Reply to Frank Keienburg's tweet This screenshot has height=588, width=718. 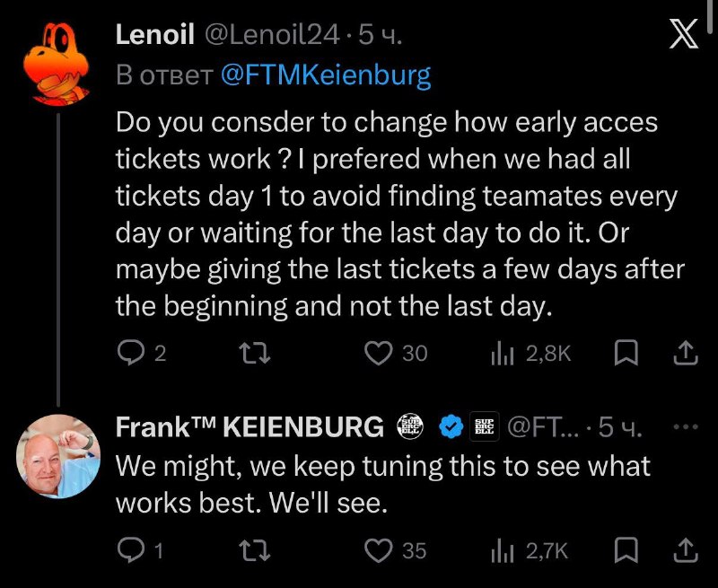131,550
